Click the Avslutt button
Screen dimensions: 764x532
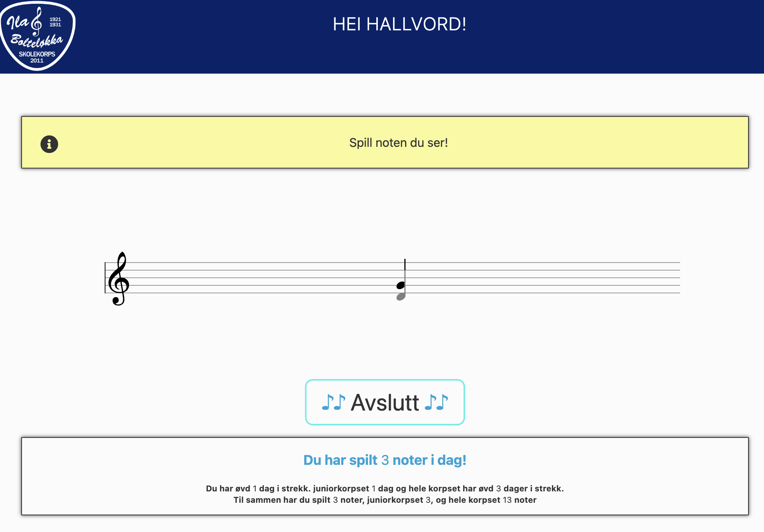coord(385,402)
